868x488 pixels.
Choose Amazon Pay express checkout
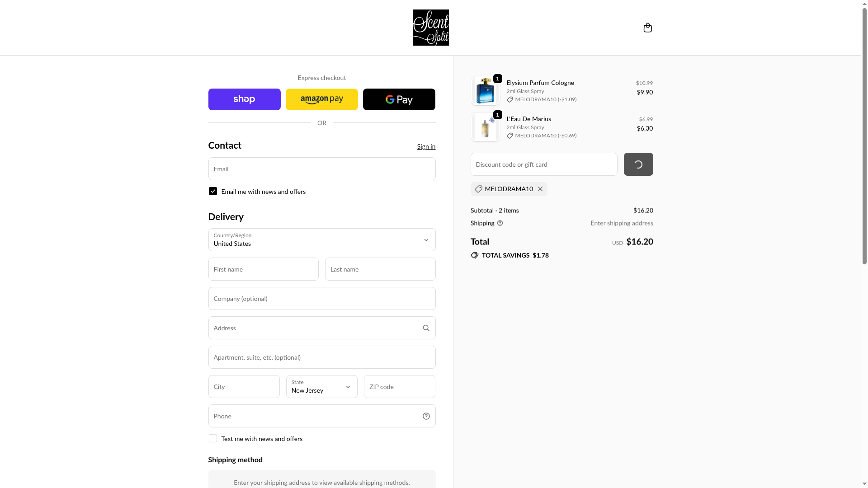(321, 99)
